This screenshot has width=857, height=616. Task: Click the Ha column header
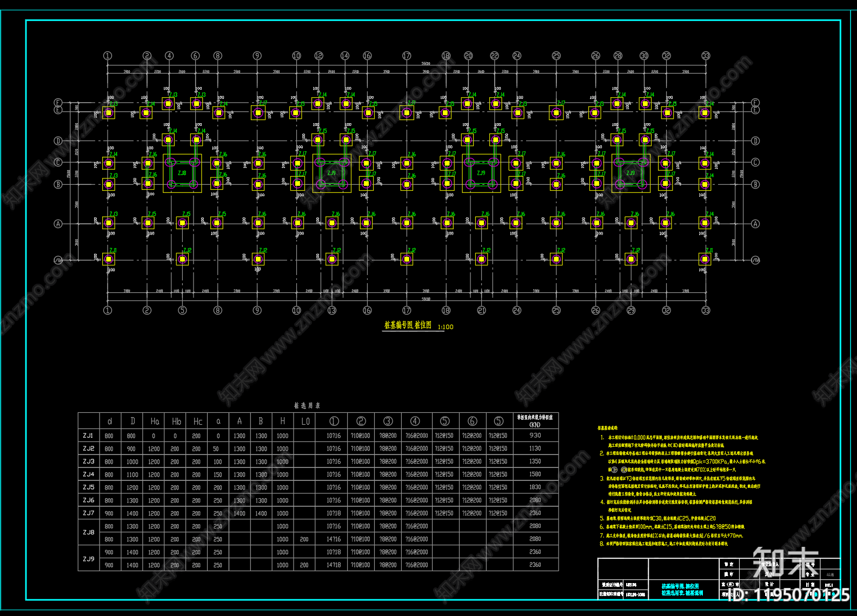(155, 421)
